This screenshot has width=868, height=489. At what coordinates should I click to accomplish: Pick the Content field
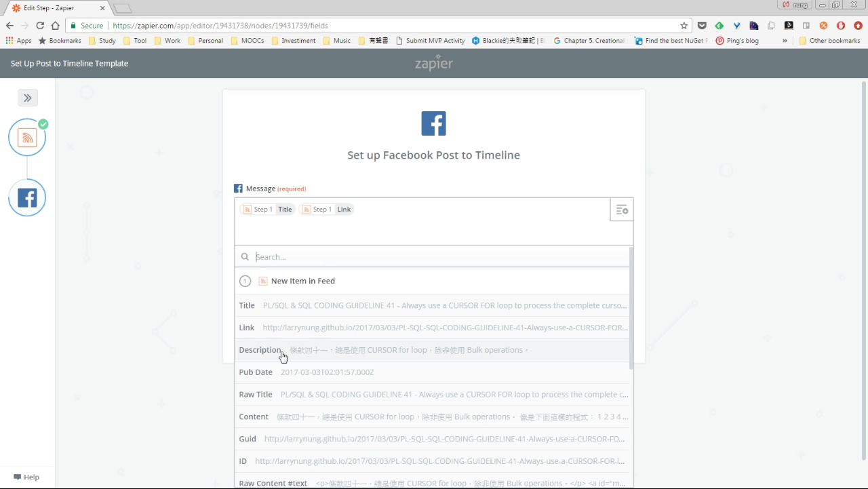click(433, 416)
